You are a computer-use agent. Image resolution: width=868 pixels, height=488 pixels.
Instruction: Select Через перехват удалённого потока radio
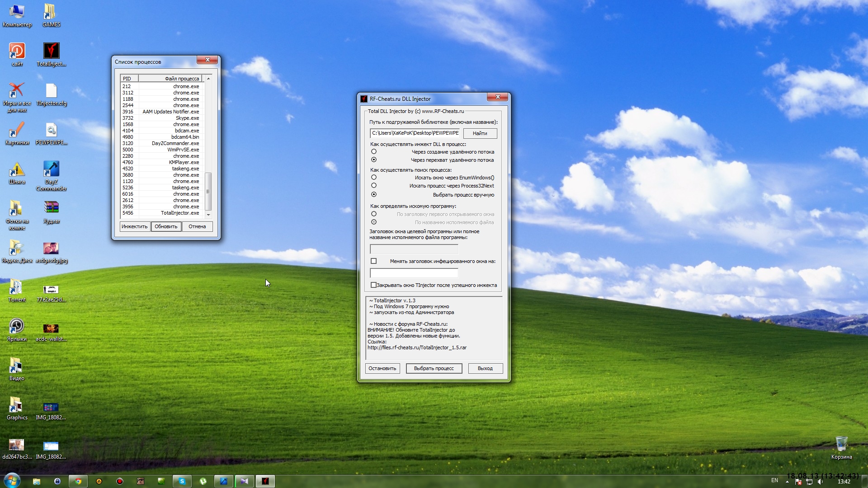point(374,160)
